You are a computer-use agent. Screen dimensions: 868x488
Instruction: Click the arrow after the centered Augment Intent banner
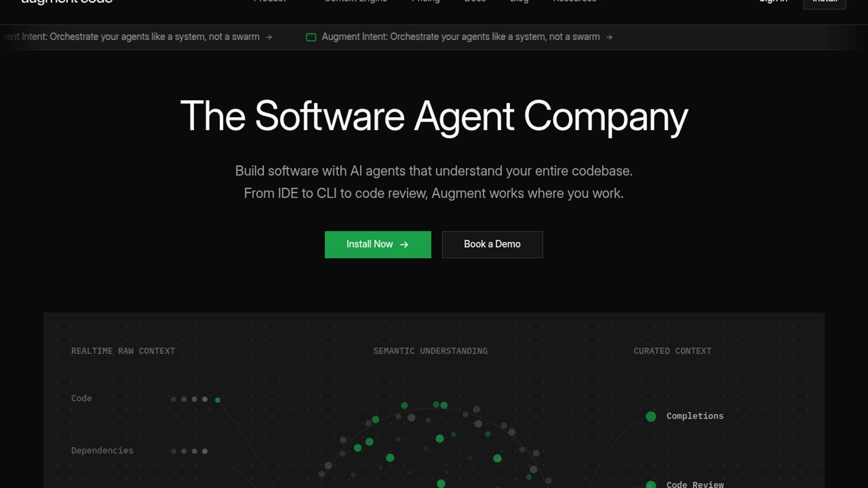pyautogui.click(x=609, y=37)
